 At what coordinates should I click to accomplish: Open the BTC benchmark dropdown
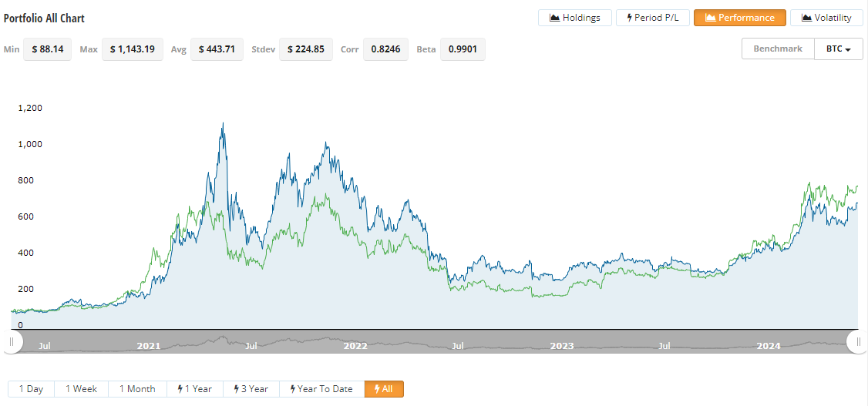pos(839,49)
